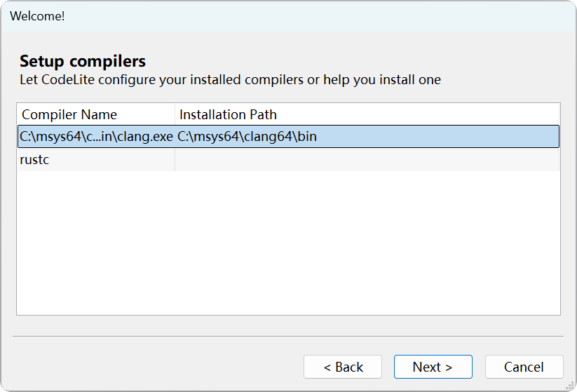Select the rustc compiler entry
This screenshot has width=577, height=392.
pyautogui.click(x=35, y=160)
